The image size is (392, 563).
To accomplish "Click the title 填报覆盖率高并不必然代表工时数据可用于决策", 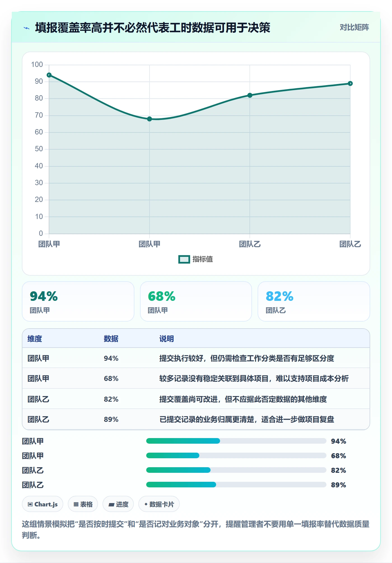I will click(153, 28).
